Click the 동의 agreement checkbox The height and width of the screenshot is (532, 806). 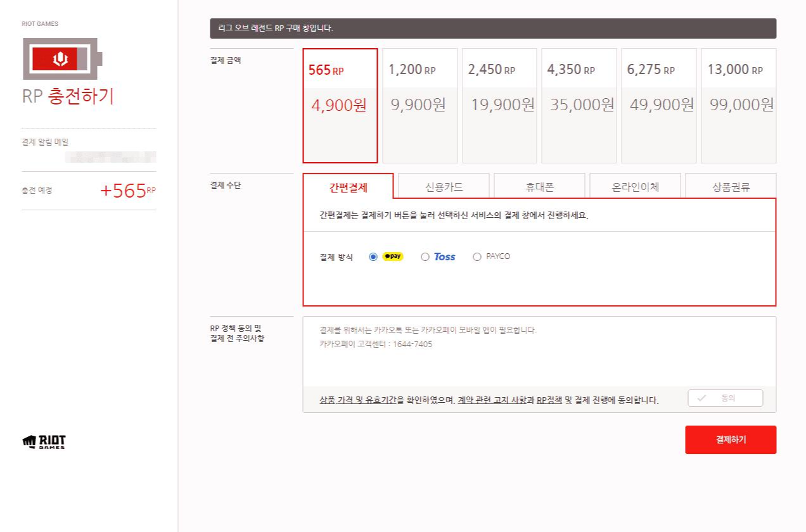point(725,398)
